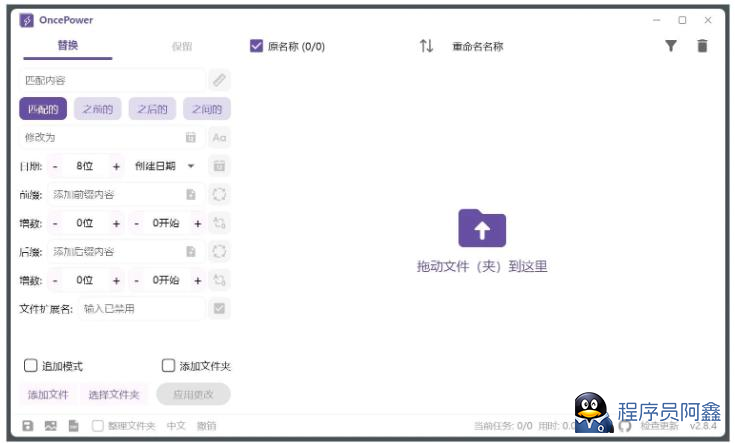Decrease prefix 增数 0开始 start value
This screenshot has width=735, height=443.
click(x=136, y=224)
